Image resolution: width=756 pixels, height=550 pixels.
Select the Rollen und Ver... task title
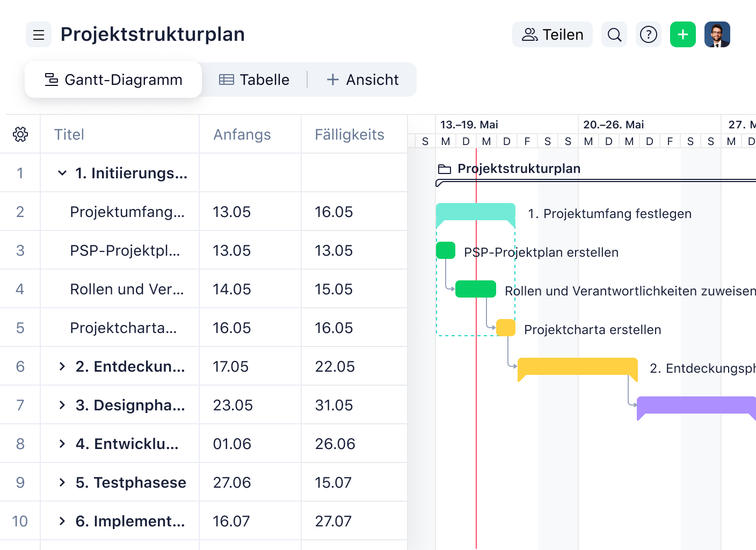[127, 289]
